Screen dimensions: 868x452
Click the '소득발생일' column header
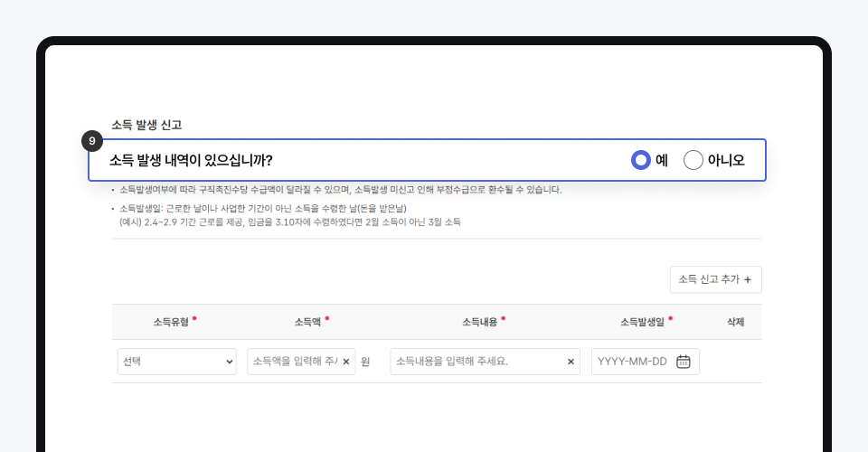coord(642,322)
